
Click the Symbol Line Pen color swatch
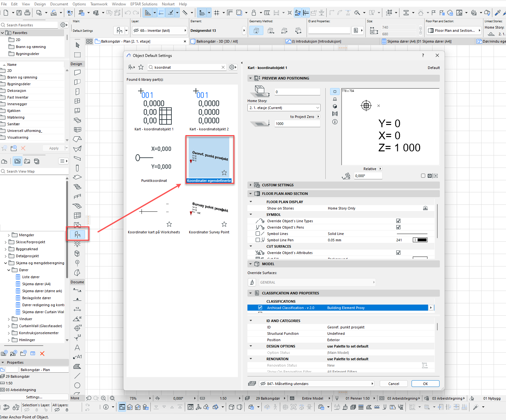click(x=420, y=240)
